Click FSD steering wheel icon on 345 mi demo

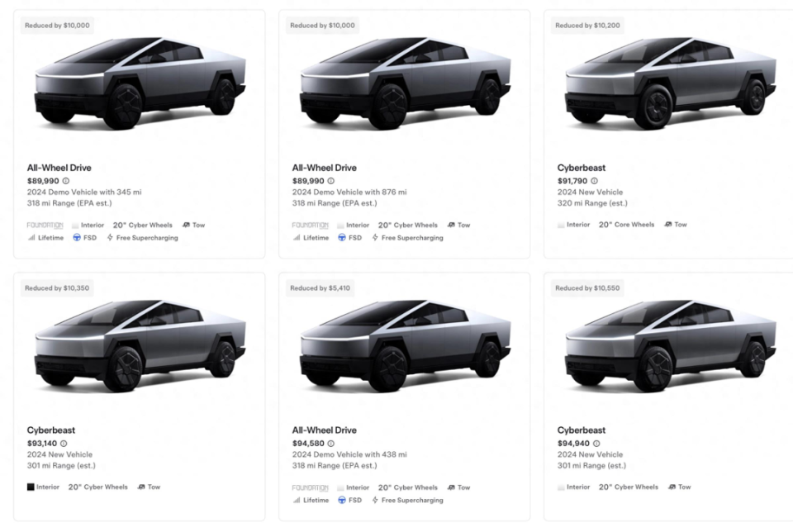pos(77,238)
